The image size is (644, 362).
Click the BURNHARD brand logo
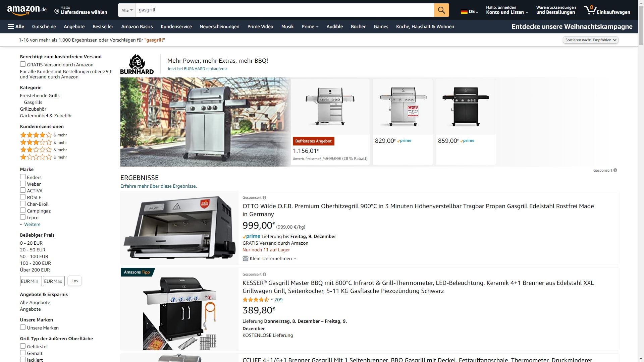click(137, 64)
